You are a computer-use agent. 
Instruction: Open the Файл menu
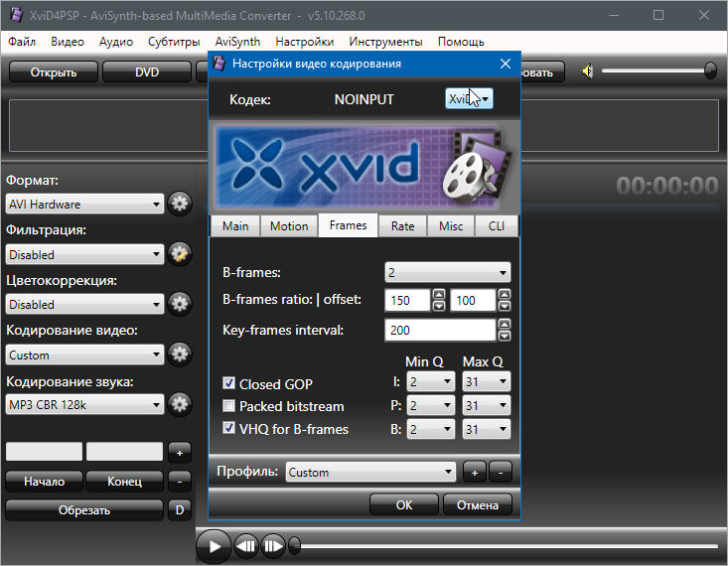tap(22, 42)
